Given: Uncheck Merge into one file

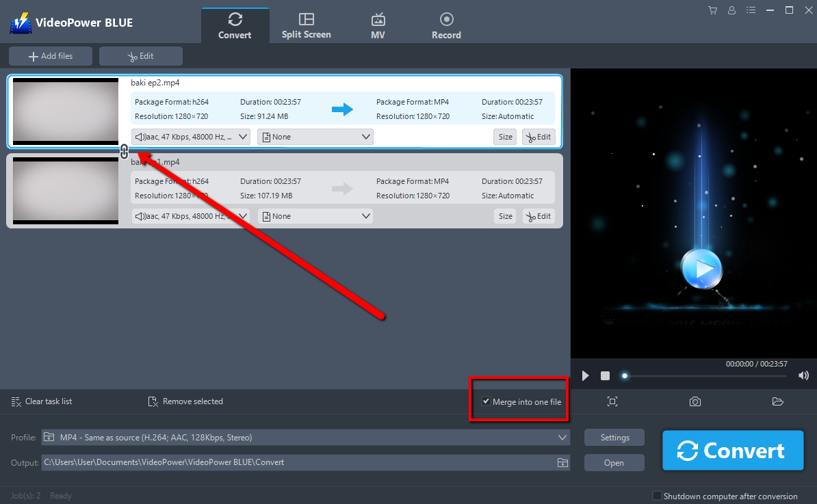Looking at the screenshot, I should 486,401.
